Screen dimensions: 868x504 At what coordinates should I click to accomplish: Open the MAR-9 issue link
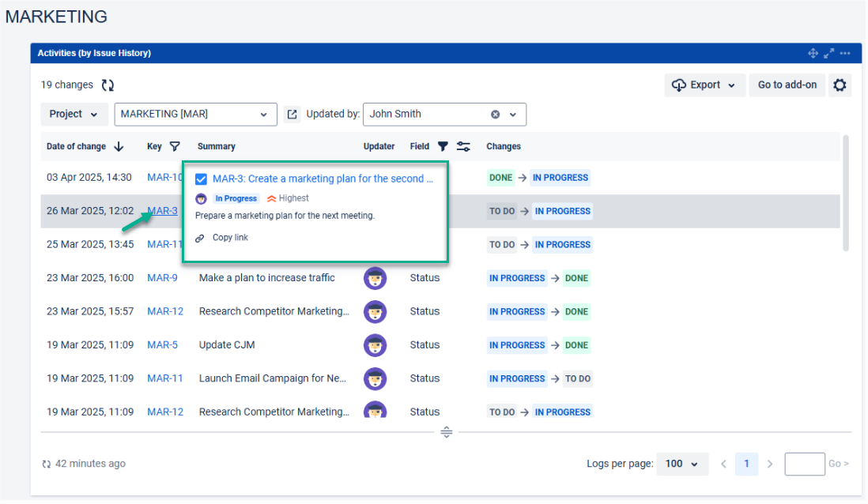162,278
